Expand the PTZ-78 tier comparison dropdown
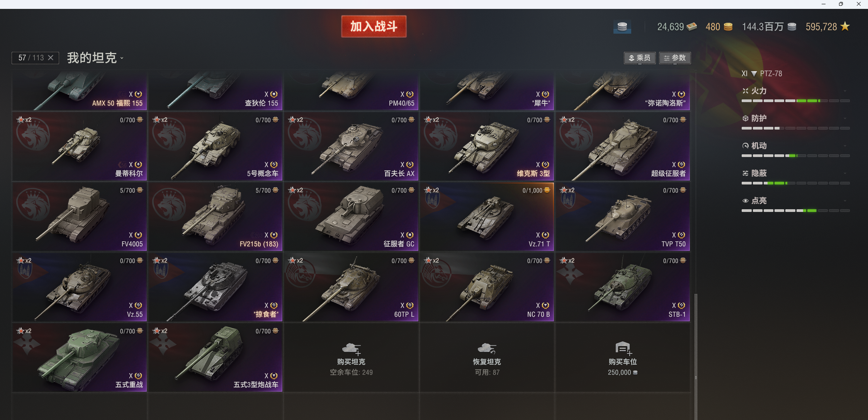 click(x=754, y=73)
